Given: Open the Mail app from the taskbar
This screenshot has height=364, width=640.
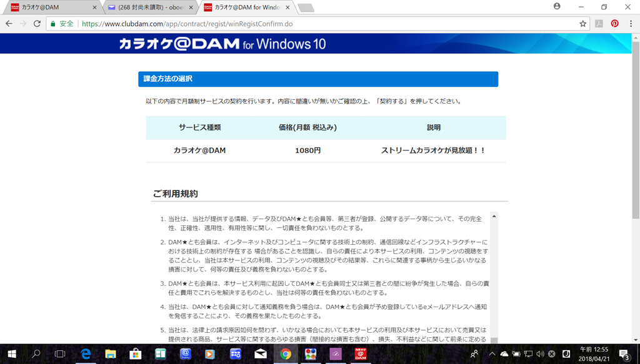Looking at the screenshot, I should coord(261,354).
